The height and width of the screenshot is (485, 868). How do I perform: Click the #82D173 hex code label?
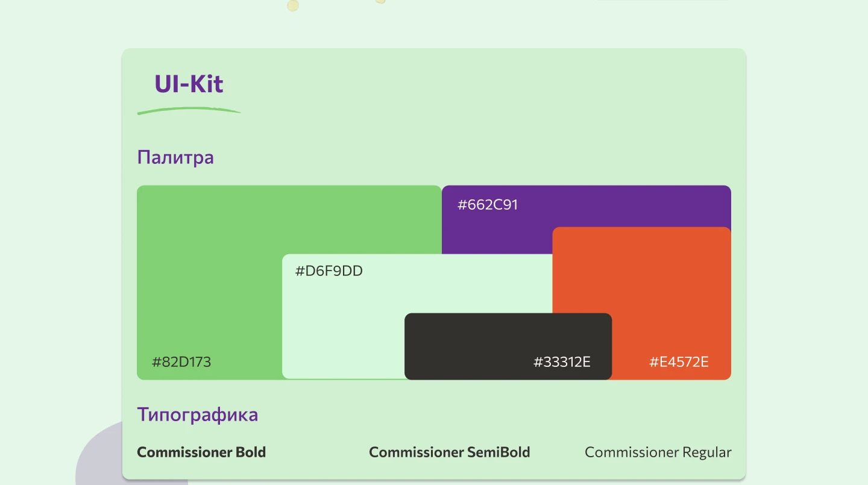(x=181, y=362)
